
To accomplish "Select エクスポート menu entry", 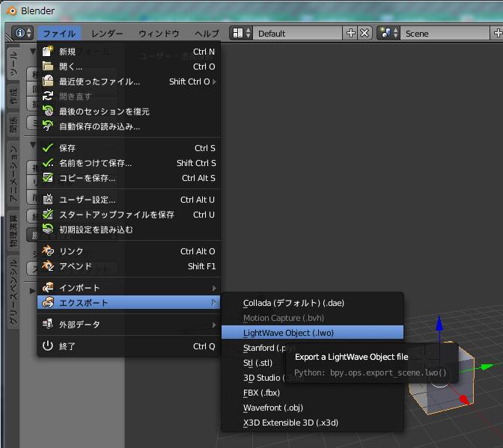I will pos(129,302).
